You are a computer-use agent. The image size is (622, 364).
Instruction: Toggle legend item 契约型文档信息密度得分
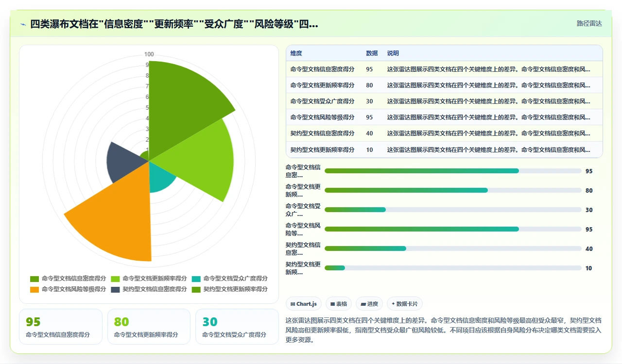[149, 289]
